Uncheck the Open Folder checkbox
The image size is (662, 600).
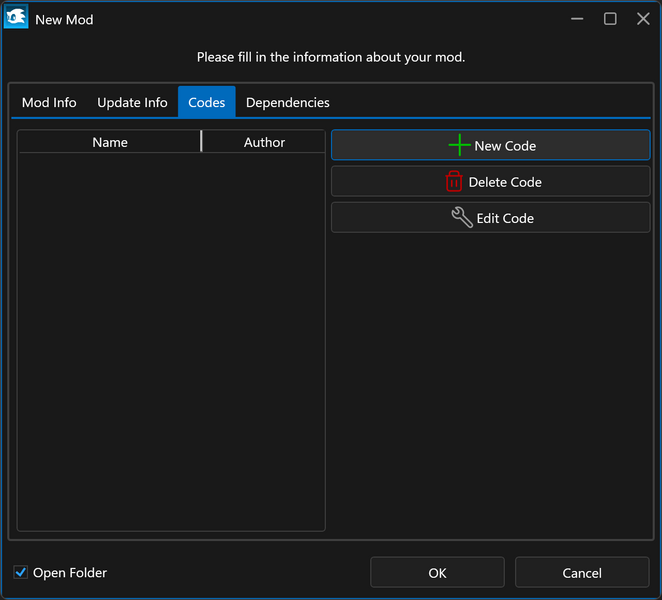[21, 572]
